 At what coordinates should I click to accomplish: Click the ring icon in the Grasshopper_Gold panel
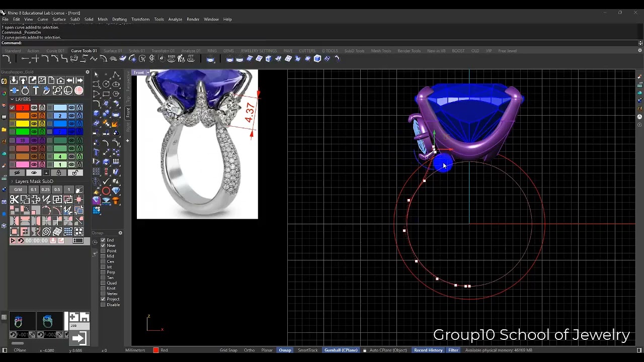25,90
